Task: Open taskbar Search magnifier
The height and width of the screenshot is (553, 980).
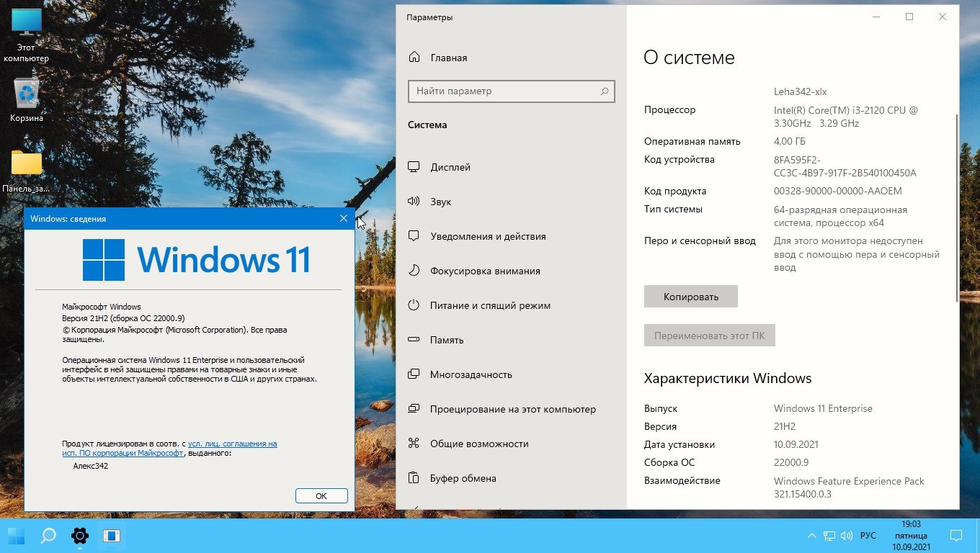Action: 48,536
